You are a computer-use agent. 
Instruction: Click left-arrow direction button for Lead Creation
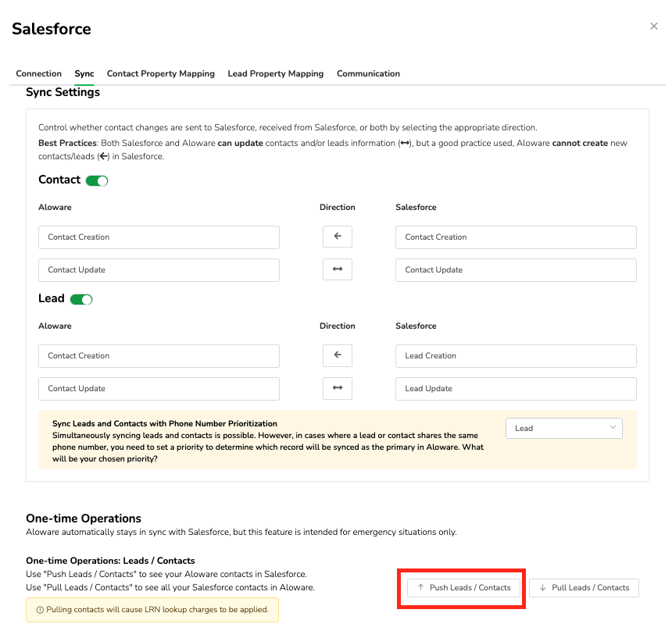338,355
